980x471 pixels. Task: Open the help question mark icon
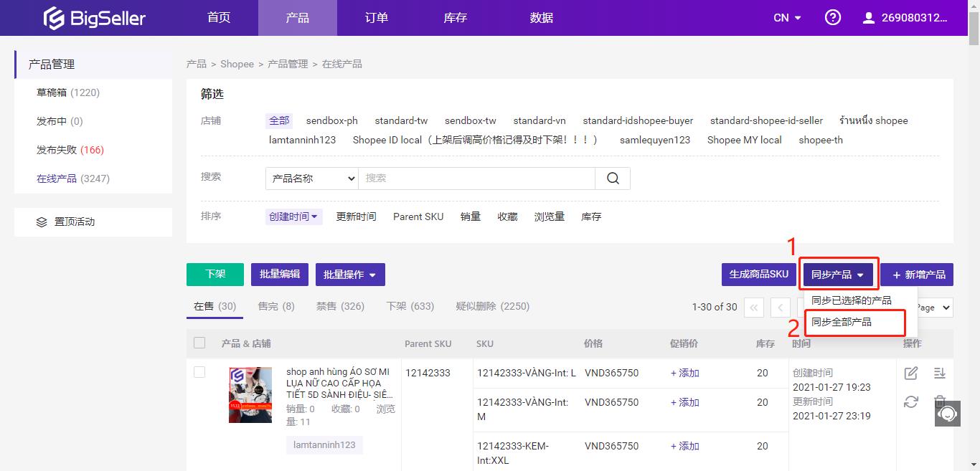(x=833, y=18)
